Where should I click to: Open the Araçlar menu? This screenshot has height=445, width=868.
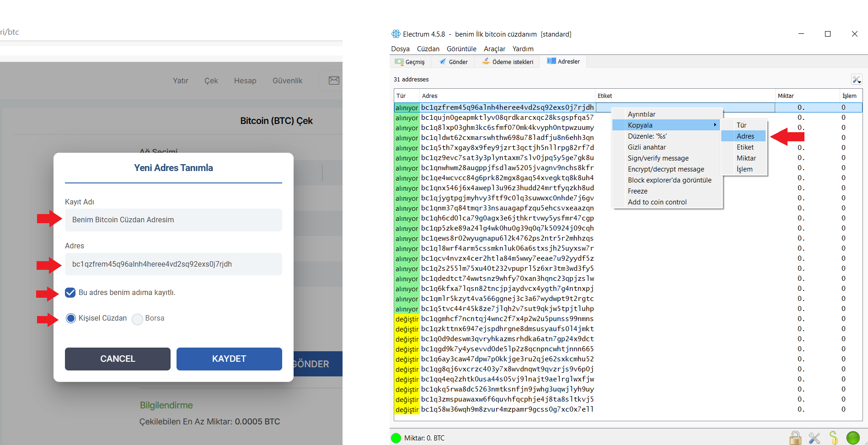click(x=494, y=49)
